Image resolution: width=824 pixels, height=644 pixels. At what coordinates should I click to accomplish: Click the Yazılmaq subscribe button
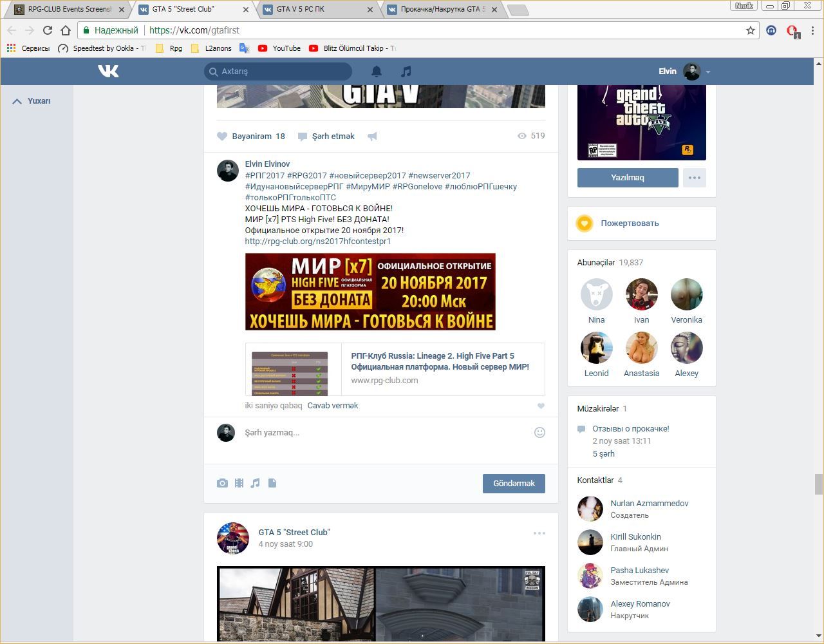[x=628, y=178]
